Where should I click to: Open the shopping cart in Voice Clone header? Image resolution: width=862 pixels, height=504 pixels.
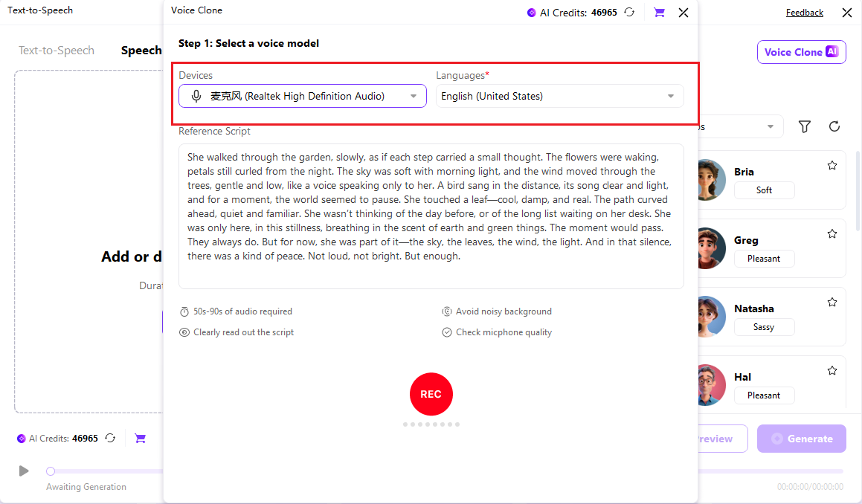(658, 12)
